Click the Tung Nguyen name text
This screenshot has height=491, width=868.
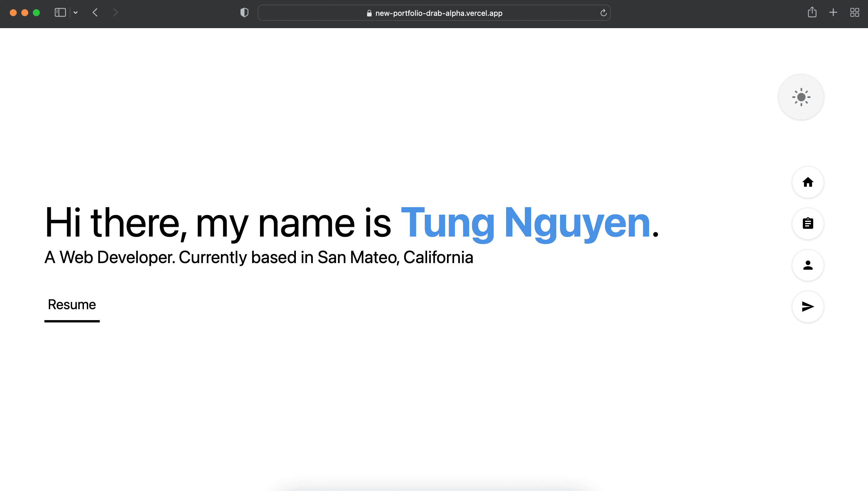(x=525, y=223)
